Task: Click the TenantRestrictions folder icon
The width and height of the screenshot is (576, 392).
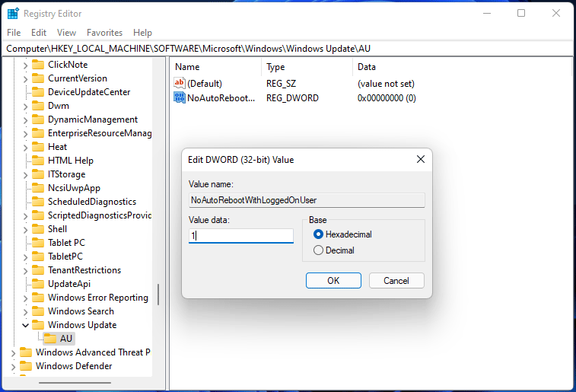Action: tap(38, 270)
